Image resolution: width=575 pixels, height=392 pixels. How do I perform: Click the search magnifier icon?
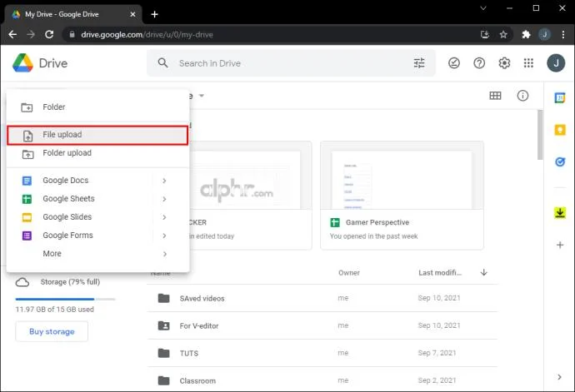click(x=162, y=63)
